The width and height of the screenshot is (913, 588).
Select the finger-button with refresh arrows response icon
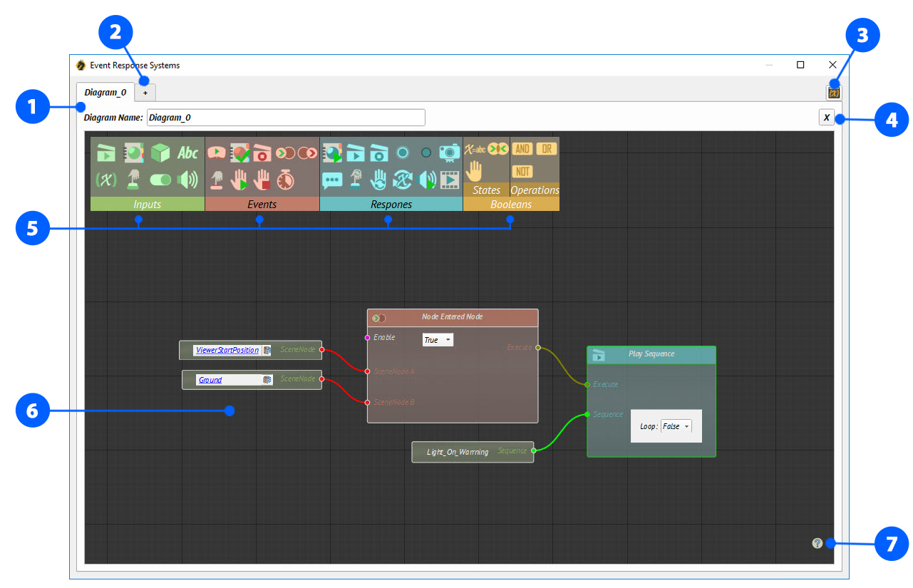356,180
